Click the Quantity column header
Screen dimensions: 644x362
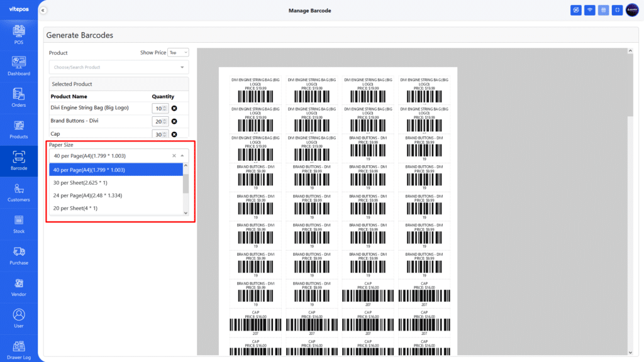pyautogui.click(x=163, y=96)
